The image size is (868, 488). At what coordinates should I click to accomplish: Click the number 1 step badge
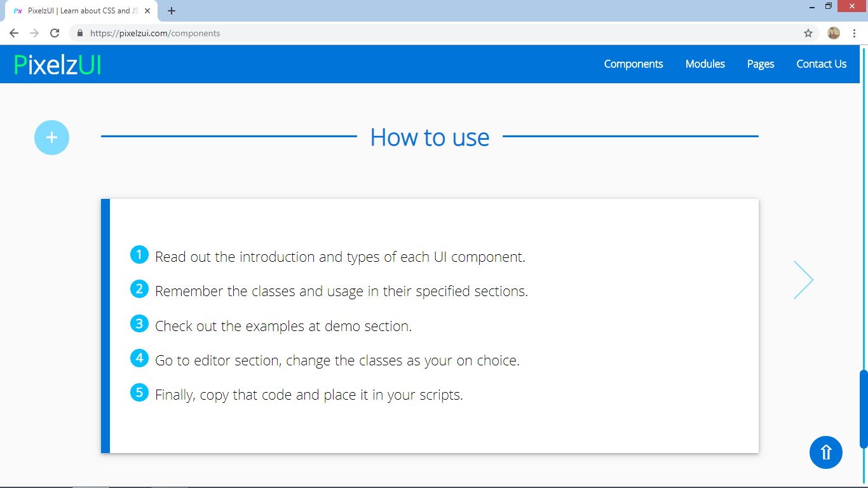[x=139, y=255]
